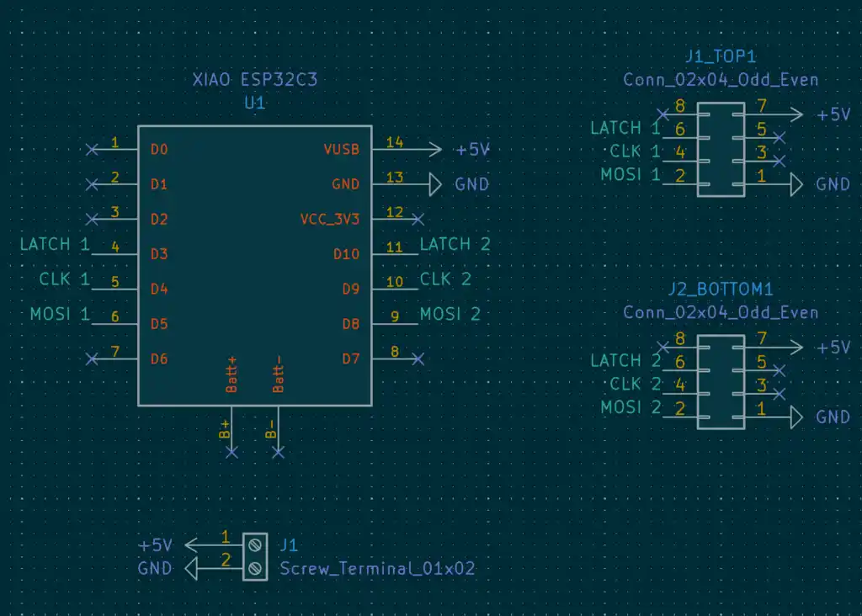Select the no-connect X on J1_TOP1 pin 5
862x616 pixels.
coord(779,137)
